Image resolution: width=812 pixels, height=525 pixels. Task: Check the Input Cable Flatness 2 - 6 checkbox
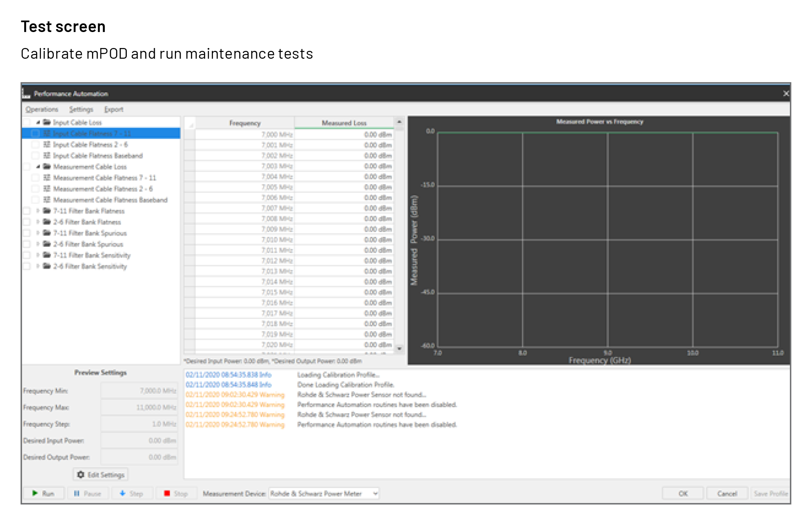pyautogui.click(x=36, y=144)
